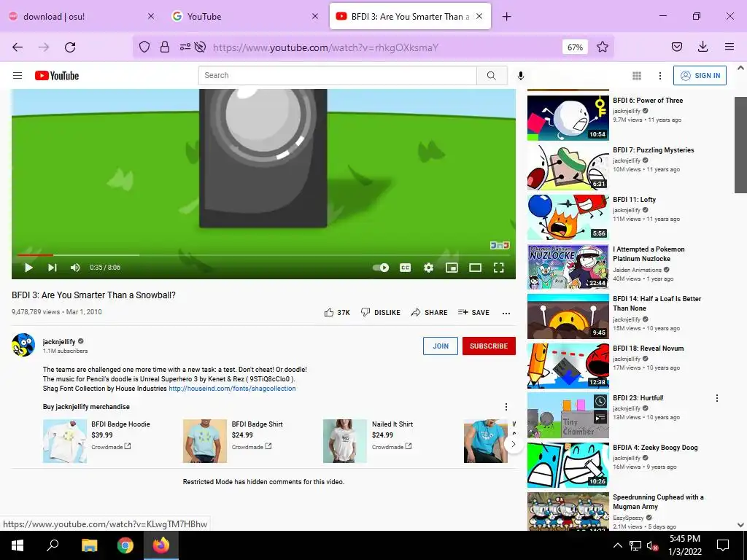Open BFDI 7: Puzzling Mysteries title

click(653, 150)
